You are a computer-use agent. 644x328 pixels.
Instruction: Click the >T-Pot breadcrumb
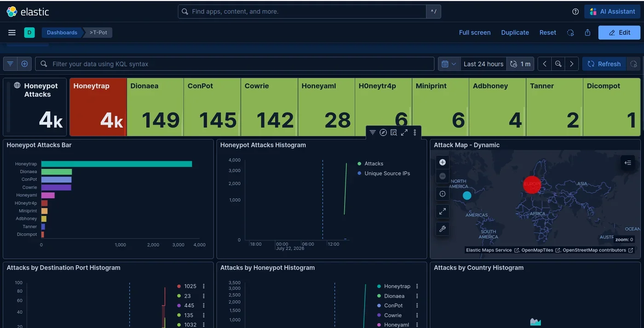(98, 33)
